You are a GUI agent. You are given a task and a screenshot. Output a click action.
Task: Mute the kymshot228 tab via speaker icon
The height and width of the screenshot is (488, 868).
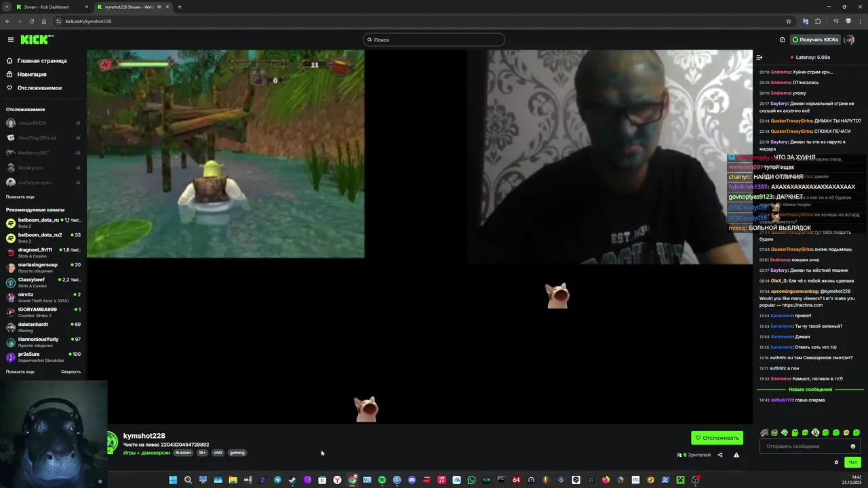(x=159, y=7)
